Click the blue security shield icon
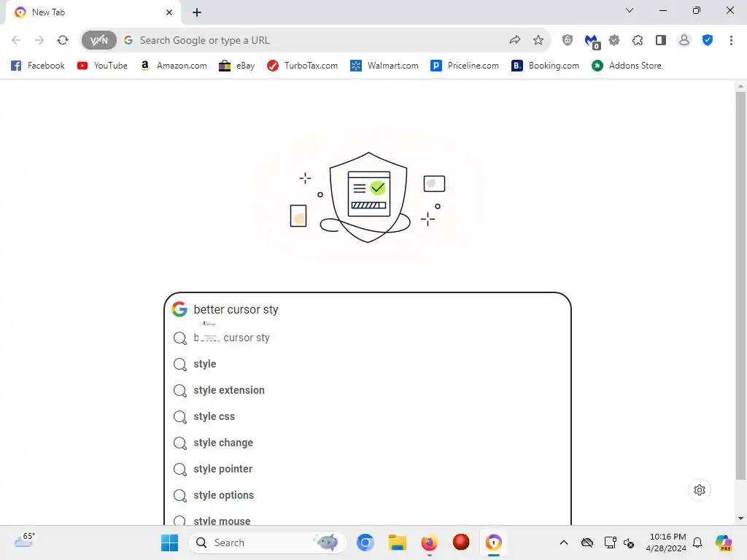 pyautogui.click(x=708, y=41)
